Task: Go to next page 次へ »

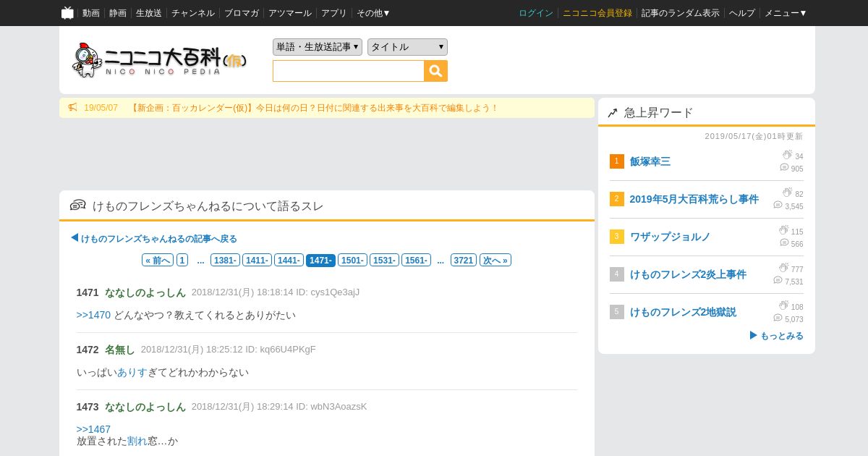Action: [495, 260]
